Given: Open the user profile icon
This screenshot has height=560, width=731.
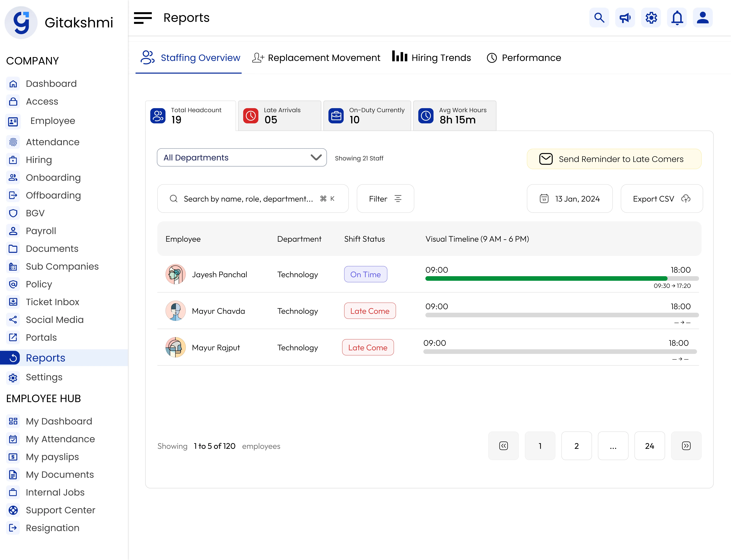Looking at the screenshot, I should (x=703, y=18).
